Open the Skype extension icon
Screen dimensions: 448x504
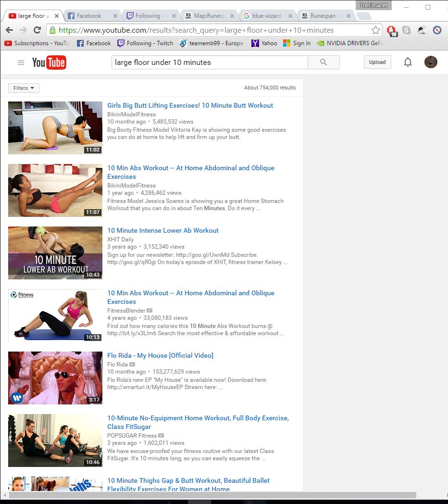point(407,30)
